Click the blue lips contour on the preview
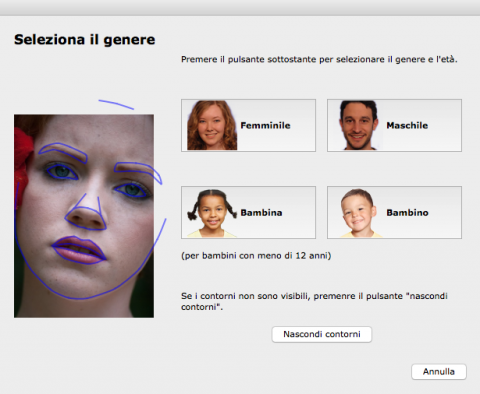This screenshot has width=480, height=394. [x=79, y=250]
